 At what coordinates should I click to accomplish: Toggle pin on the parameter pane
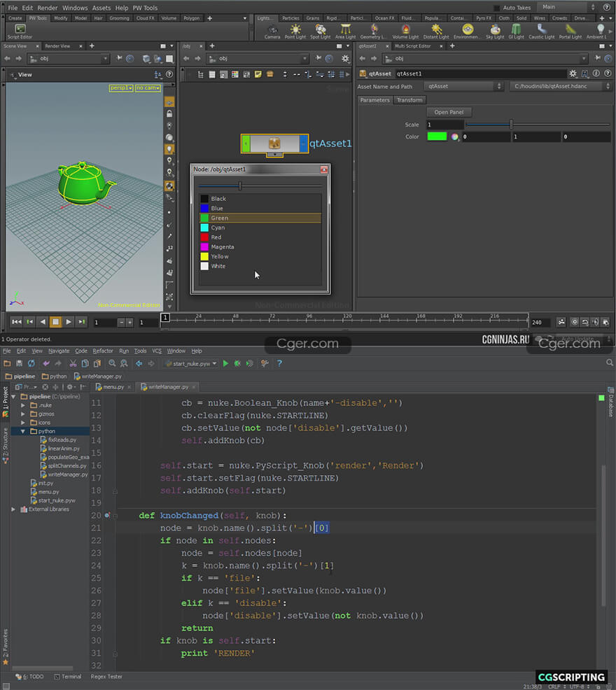point(598,58)
